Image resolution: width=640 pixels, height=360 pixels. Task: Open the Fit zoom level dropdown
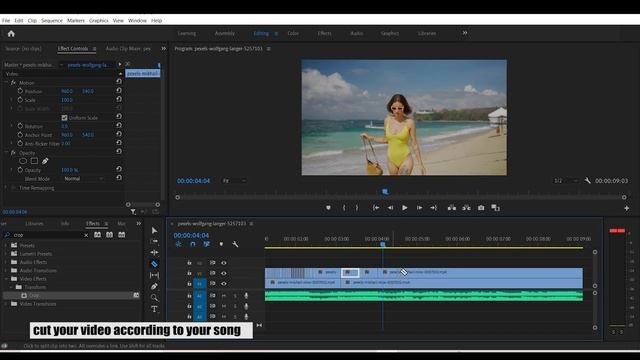pos(234,180)
